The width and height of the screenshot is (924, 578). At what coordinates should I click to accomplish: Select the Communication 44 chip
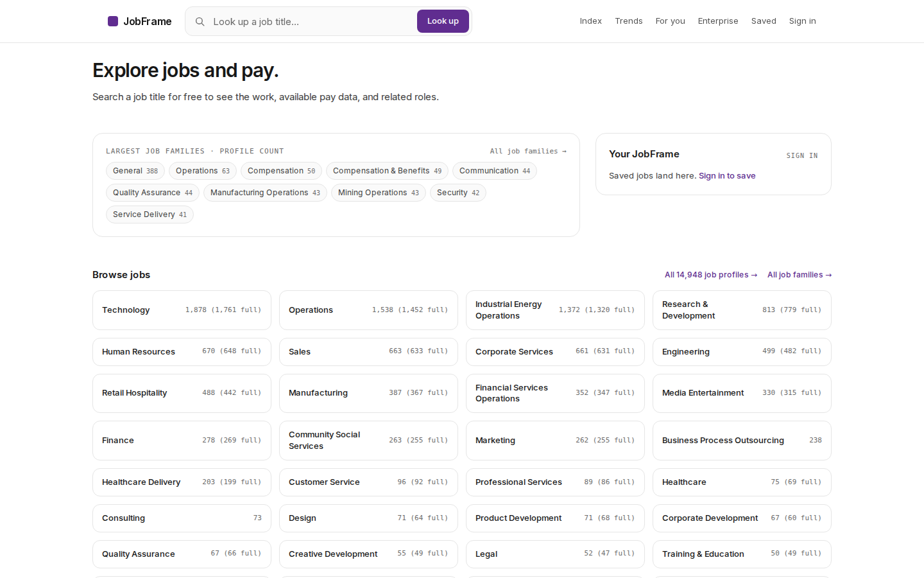495,171
